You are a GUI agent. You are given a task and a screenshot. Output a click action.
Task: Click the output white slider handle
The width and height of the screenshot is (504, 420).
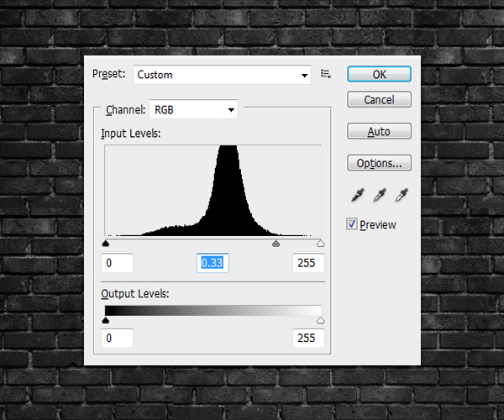(x=320, y=321)
